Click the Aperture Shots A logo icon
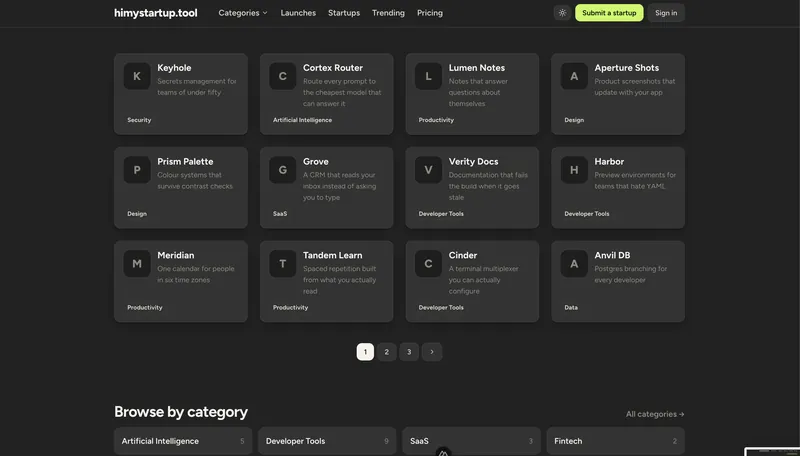 coord(574,76)
